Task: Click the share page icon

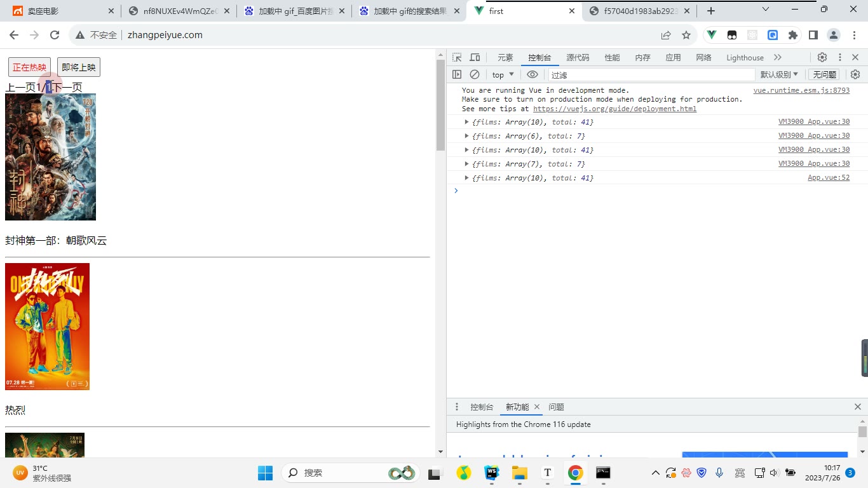Action: 666,35
